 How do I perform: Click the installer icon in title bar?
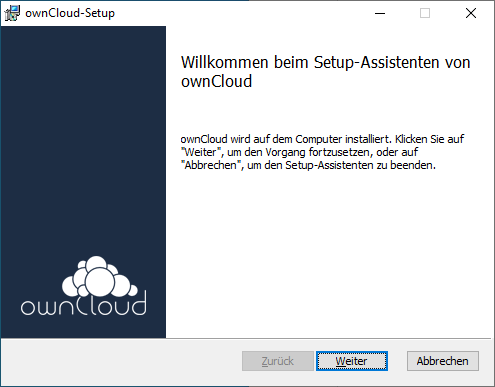(12, 13)
